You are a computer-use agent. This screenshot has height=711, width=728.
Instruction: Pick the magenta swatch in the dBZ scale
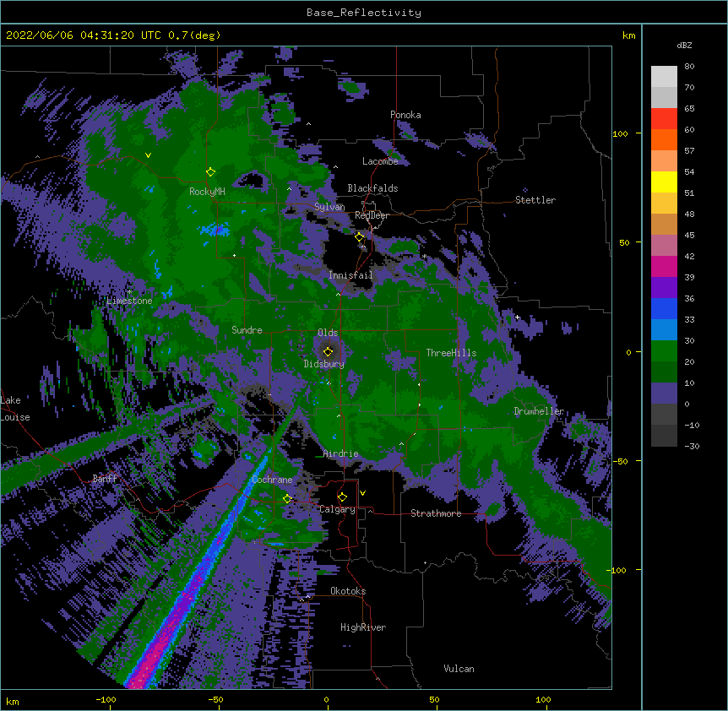tap(664, 266)
